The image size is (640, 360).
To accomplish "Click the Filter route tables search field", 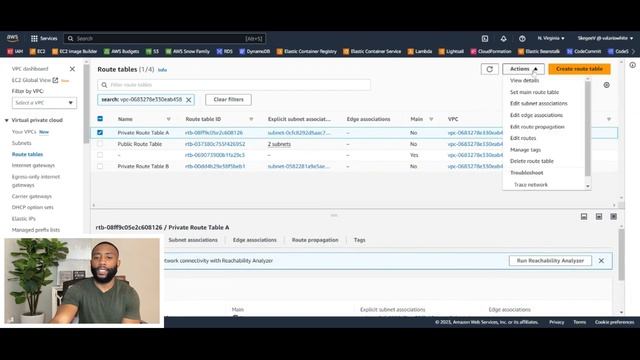I will (x=234, y=85).
